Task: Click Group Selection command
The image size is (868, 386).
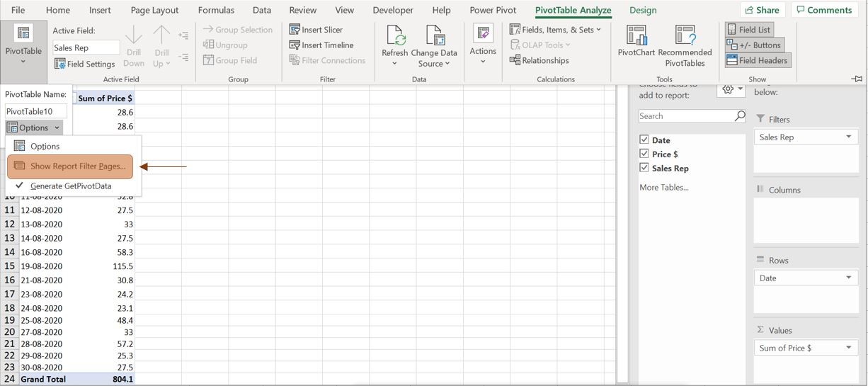Action: tap(238, 30)
